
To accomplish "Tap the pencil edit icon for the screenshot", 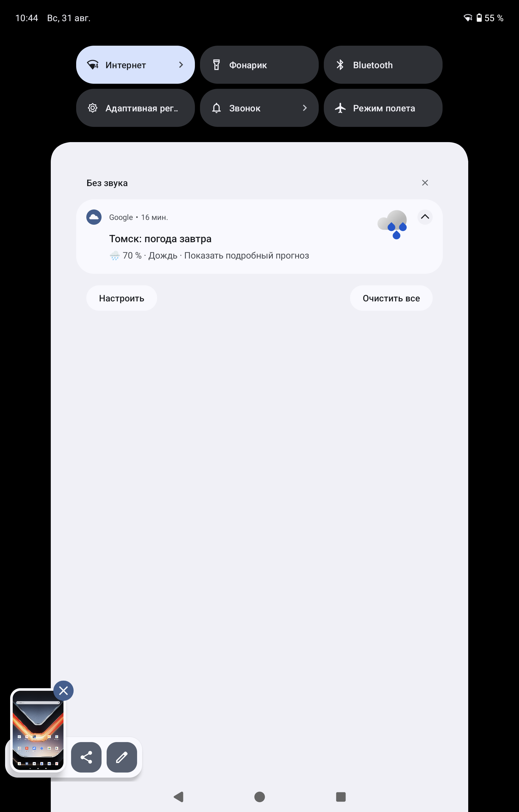I will [122, 757].
